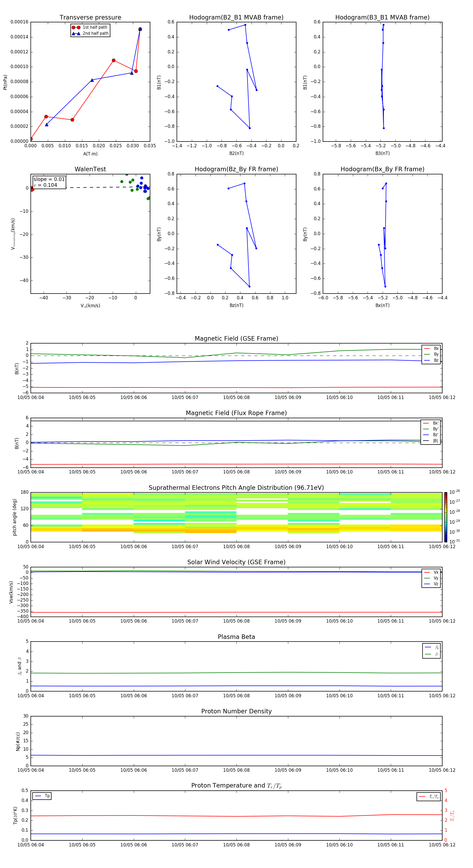
Task: Click the "Hodogram(Bz_By FR frame)" title
Action: coord(236,169)
